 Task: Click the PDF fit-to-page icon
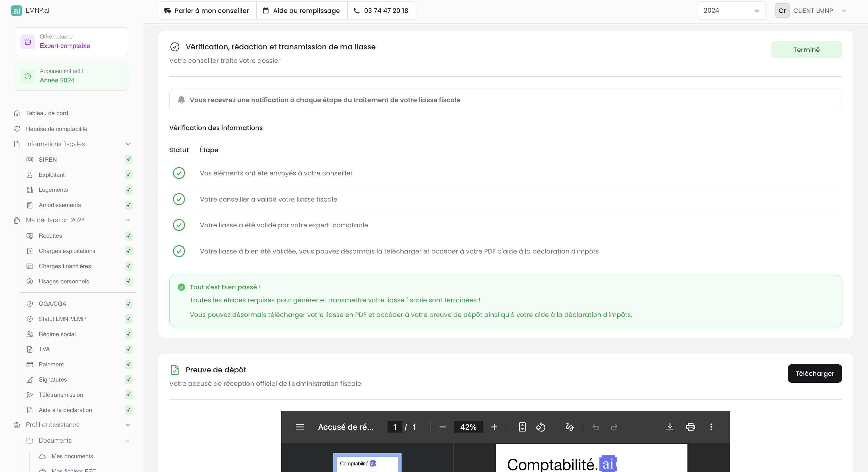click(522, 427)
